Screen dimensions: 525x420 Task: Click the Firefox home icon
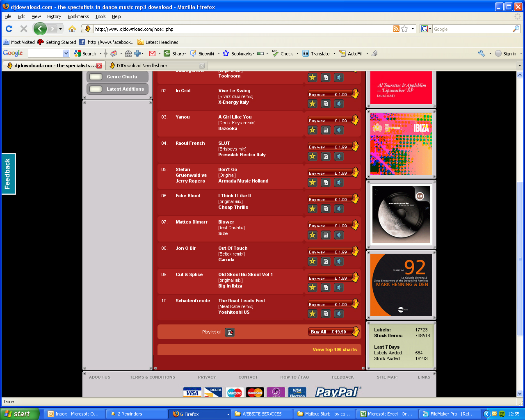click(72, 29)
